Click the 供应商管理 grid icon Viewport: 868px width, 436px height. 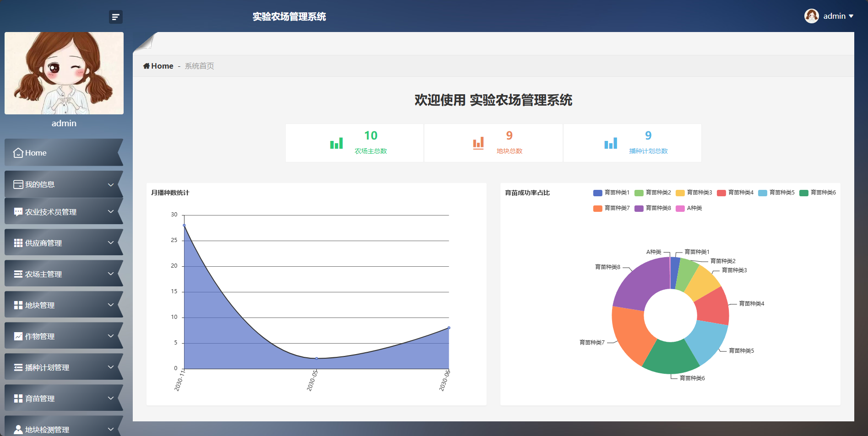[18, 243]
